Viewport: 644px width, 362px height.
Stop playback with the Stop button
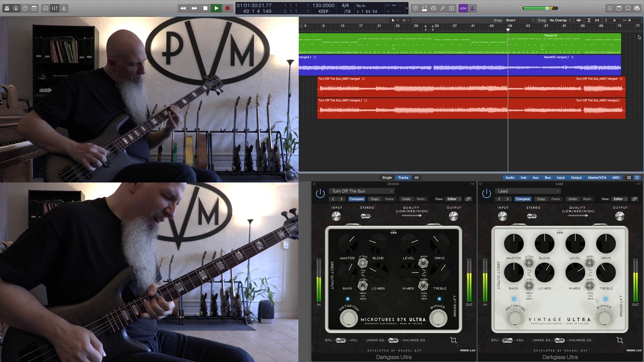coord(205,8)
